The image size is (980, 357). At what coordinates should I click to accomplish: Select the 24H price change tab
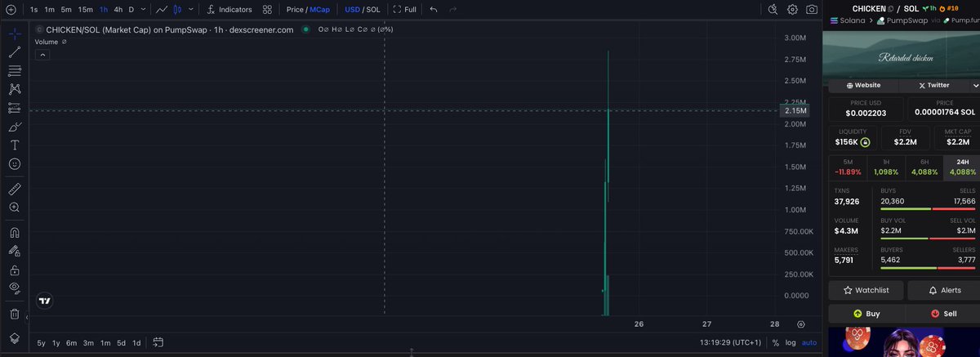click(x=961, y=167)
